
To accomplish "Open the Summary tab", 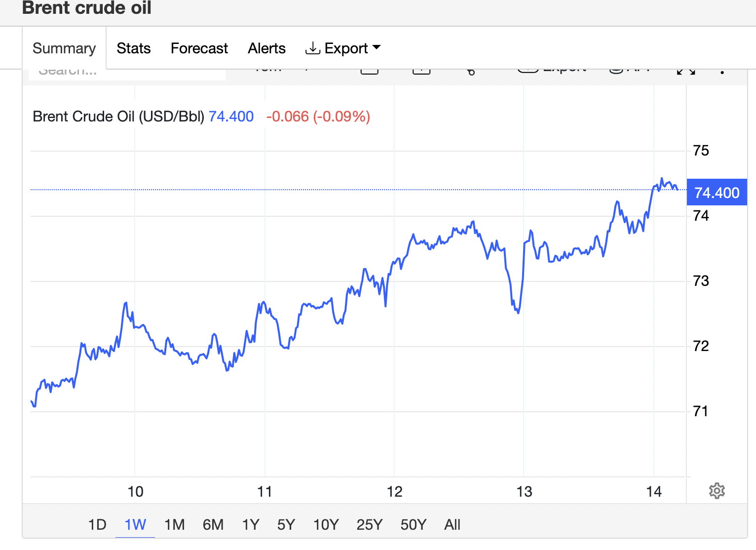I will [x=64, y=48].
